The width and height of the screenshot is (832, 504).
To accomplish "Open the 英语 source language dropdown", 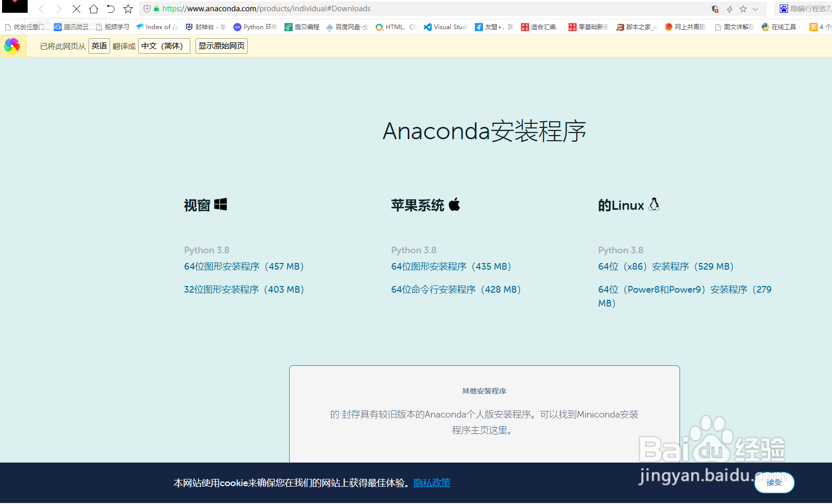I will pos(99,46).
